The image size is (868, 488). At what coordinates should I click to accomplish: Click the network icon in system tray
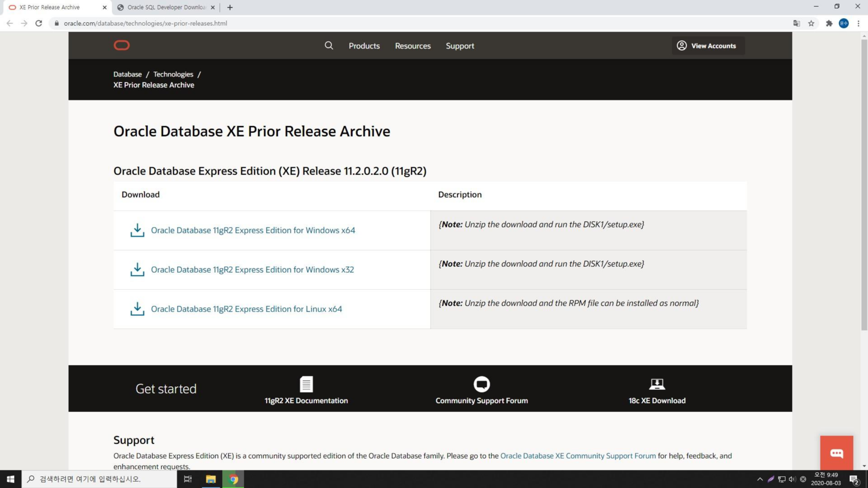(x=782, y=479)
